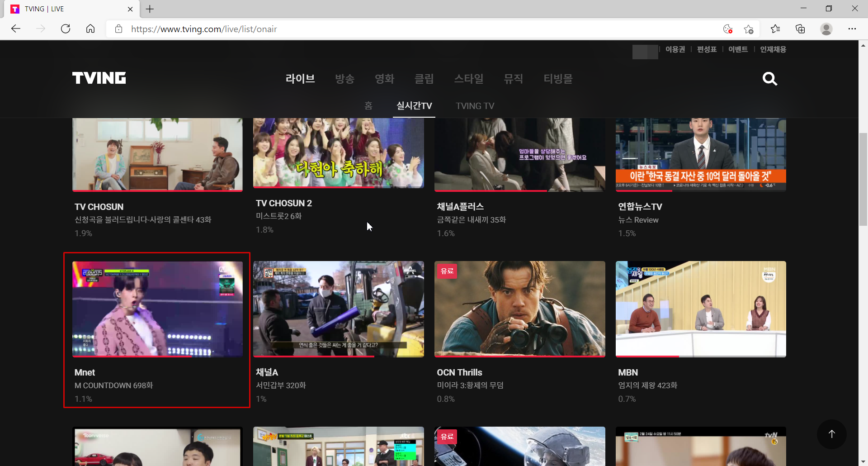Viewport: 868px width, 466px height.
Task: Open a new browser tab
Action: pyautogui.click(x=150, y=9)
